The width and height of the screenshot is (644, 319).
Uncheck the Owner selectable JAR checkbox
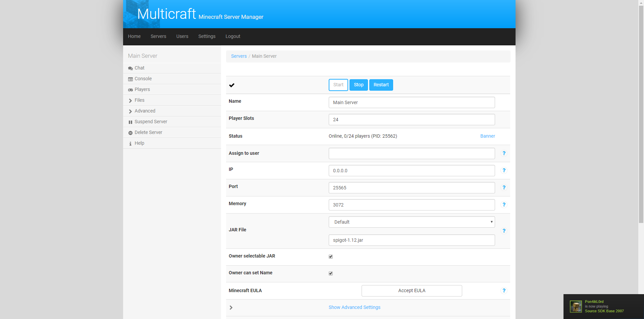tap(331, 257)
